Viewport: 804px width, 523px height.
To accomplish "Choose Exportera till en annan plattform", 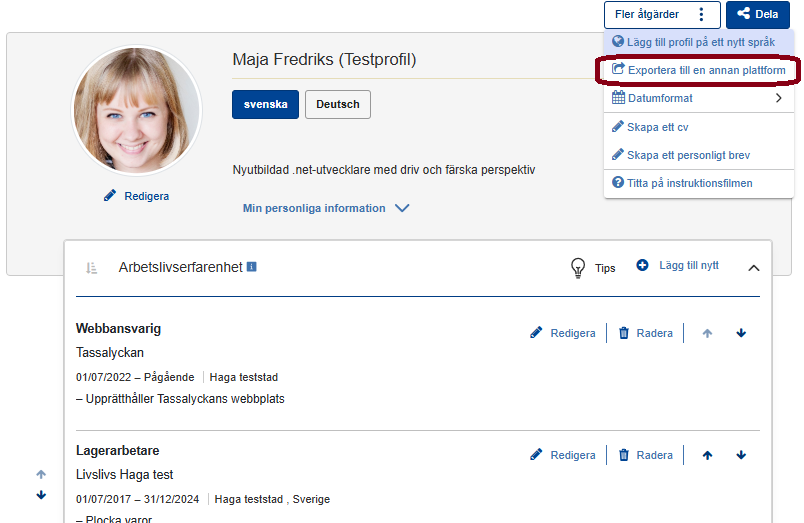I will click(x=698, y=70).
